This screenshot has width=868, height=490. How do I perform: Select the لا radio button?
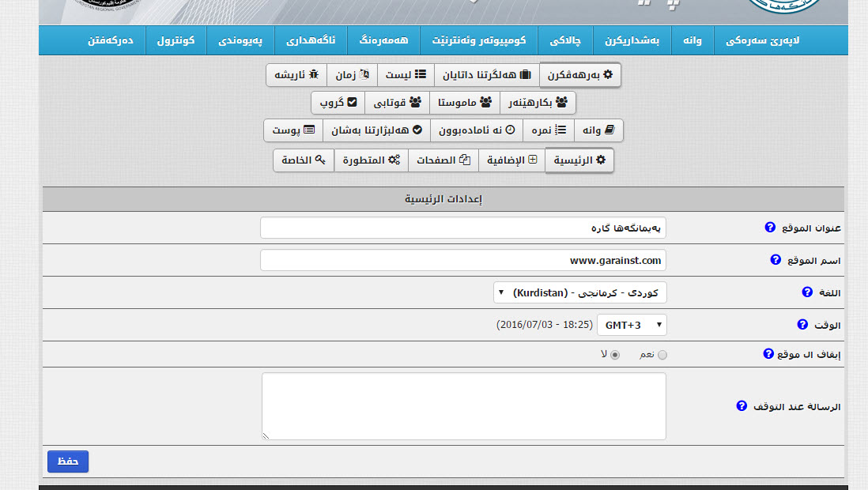pos(616,355)
